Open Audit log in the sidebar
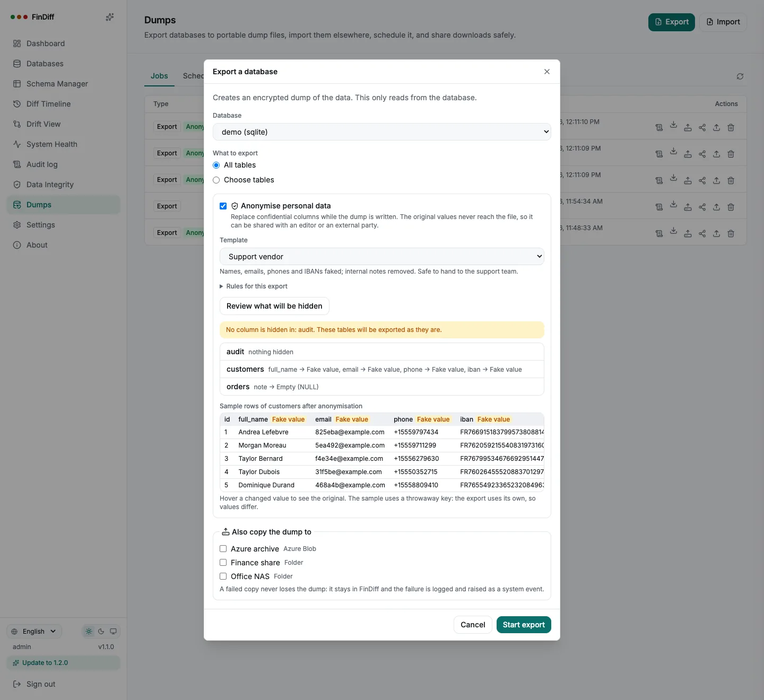Screen dimensions: 764x700 64,164
